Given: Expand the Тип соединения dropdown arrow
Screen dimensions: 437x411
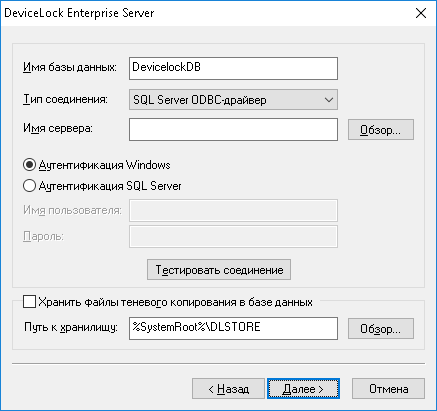Looking at the screenshot, I should pos(329,100).
